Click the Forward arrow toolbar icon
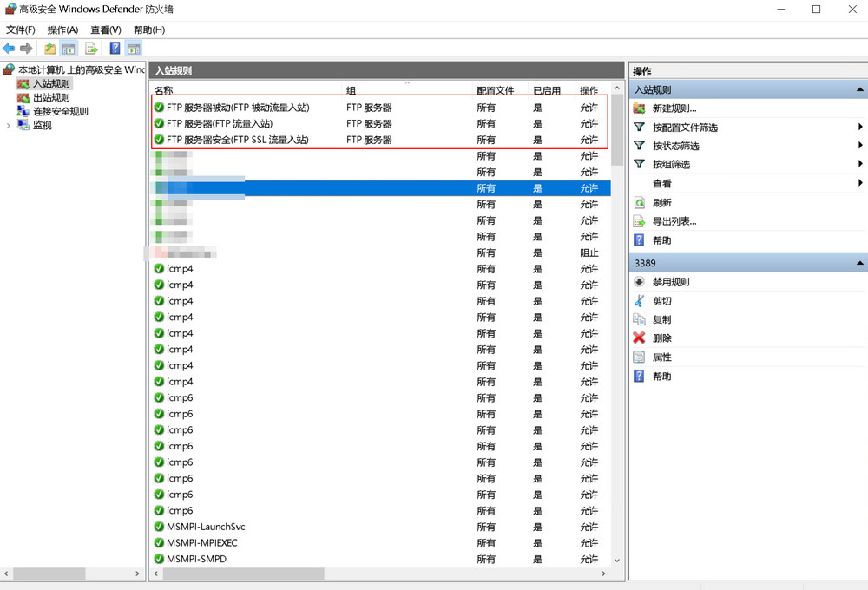 (x=26, y=49)
